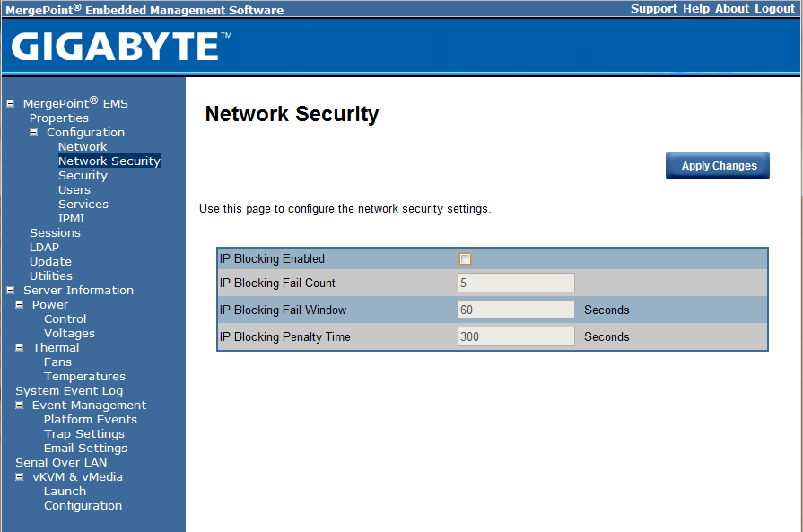Go to System Event Log
Viewport: 803px width, 532px height.
point(69,390)
